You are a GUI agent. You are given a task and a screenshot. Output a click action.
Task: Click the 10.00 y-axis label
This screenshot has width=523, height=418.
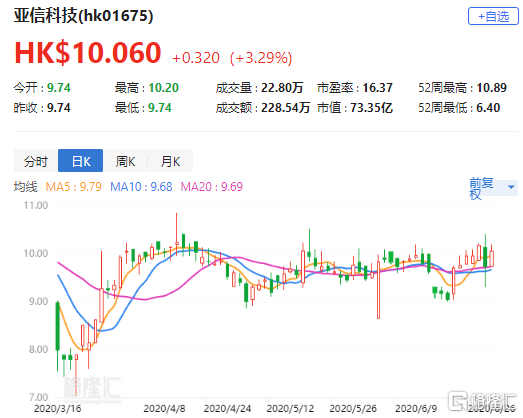click(36, 253)
